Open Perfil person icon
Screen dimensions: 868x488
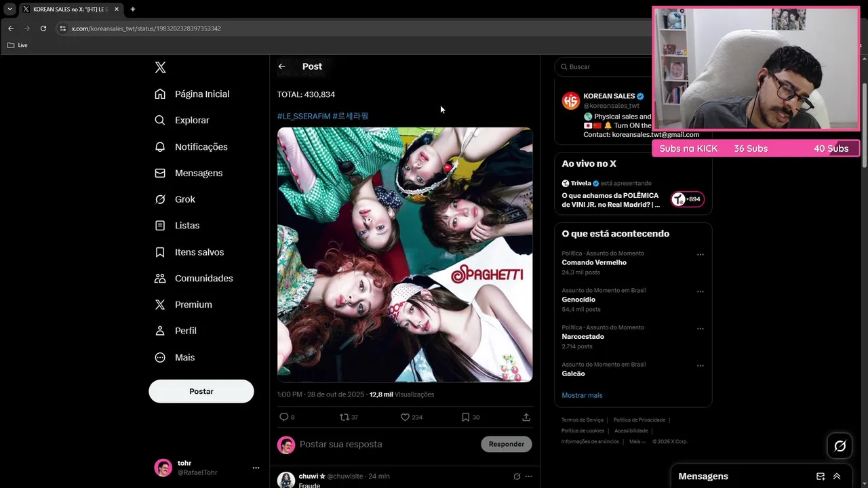pyautogui.click(x=160, y=331)
